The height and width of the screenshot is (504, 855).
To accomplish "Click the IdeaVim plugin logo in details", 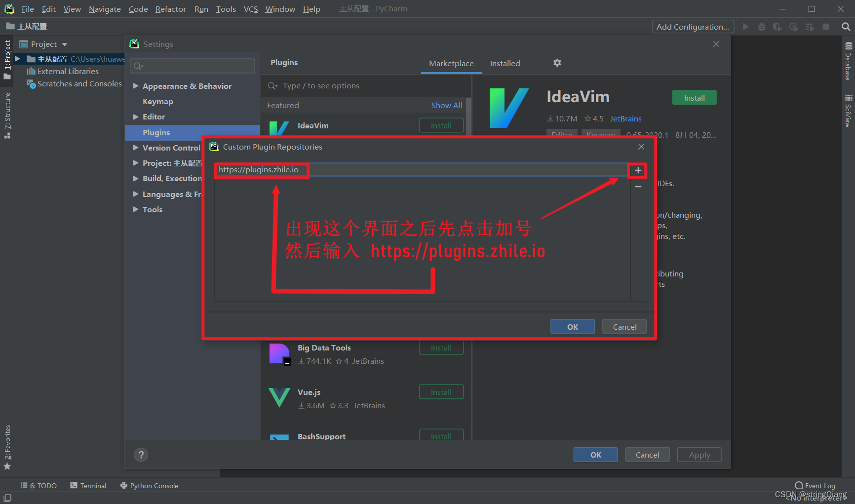I will pos(509,108).
